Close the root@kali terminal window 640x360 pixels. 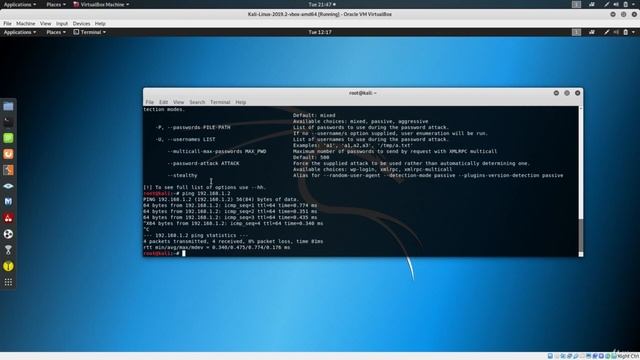[x=578, y=93]
